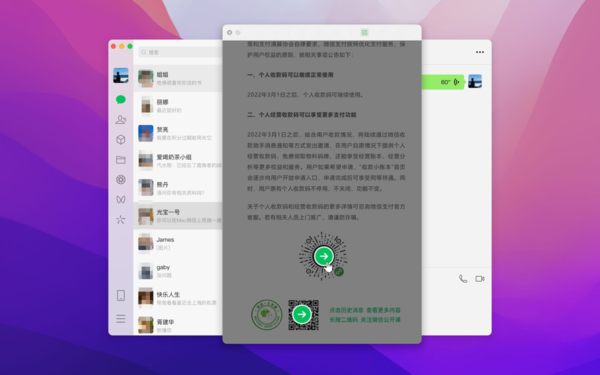Open the chat with 熊丹
Image resolution: width=600 pixels, height=375 pixels.
click(x=178, y=188)
